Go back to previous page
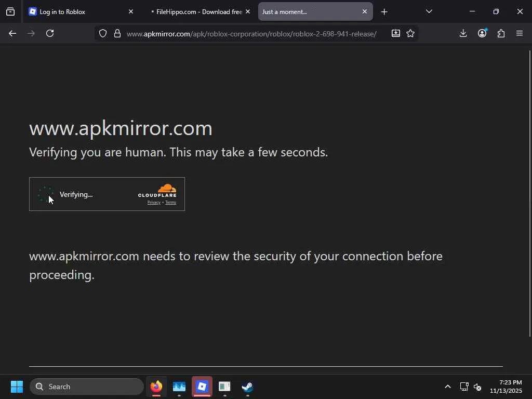The height and width of the screenshot is (399, 532). click(x=12, y=33)
